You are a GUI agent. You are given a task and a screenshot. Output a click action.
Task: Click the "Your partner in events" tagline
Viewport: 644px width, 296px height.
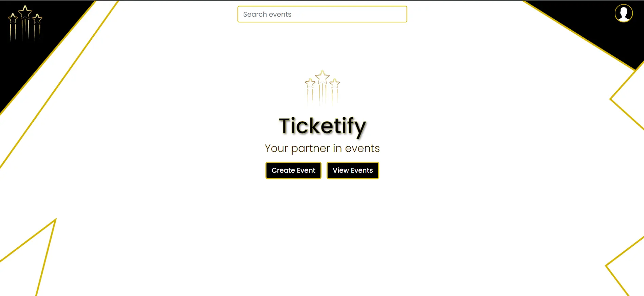coord(322,149)
